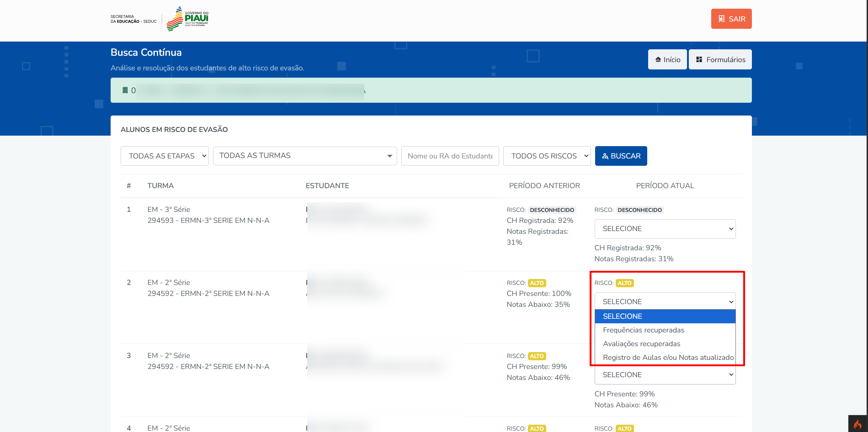Click the SEDUC Secretaria da Educação logo
This screenshot has height=432, width=868.
(133, 19)
